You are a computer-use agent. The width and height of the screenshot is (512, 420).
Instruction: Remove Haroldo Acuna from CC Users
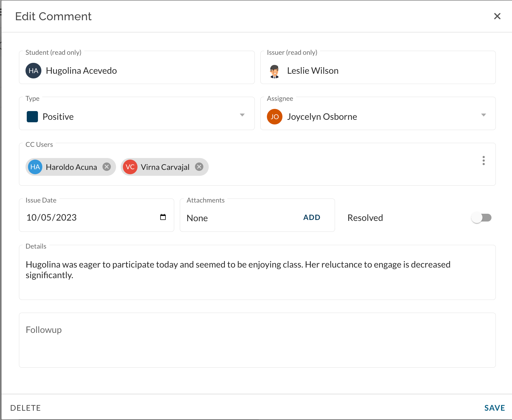(107, 167)
